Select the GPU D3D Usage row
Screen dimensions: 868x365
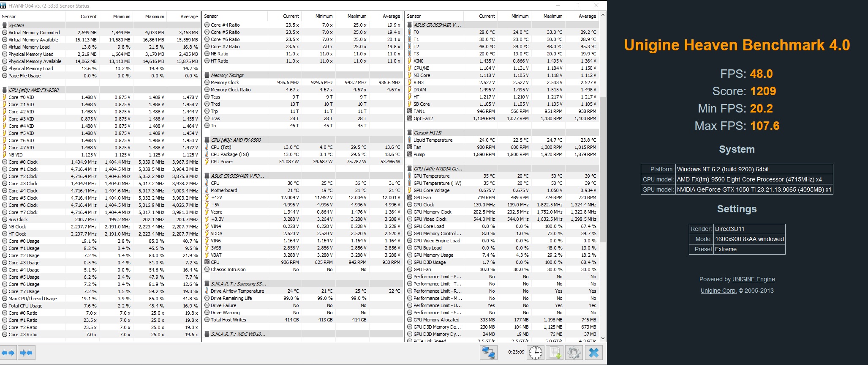pos(502,262)
